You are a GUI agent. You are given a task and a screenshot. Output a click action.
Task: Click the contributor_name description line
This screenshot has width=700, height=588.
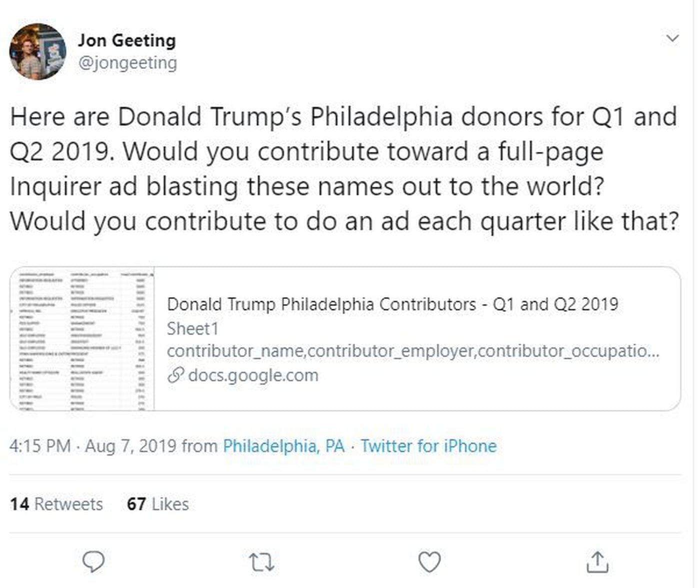(413, 351)
